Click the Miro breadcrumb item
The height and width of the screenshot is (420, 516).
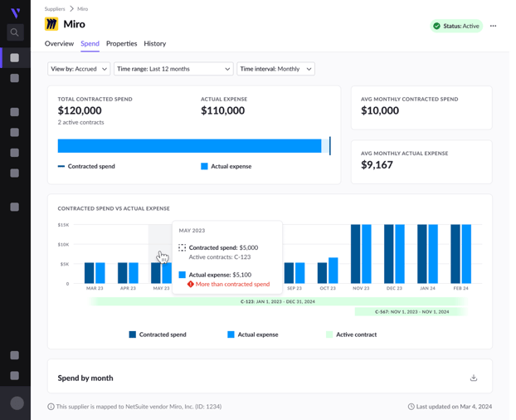[x=83, y=9]
